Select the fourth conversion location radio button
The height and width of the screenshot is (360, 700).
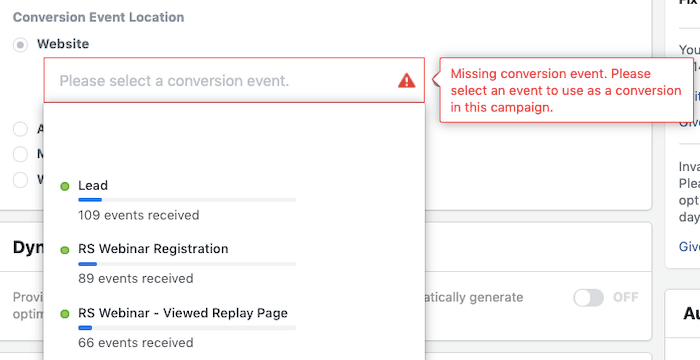20,180
